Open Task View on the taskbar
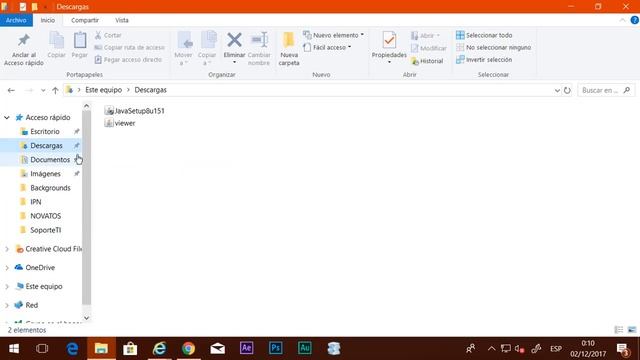Image resolution: width=640 pixels, height=360 pixels. tap(42, 349)
